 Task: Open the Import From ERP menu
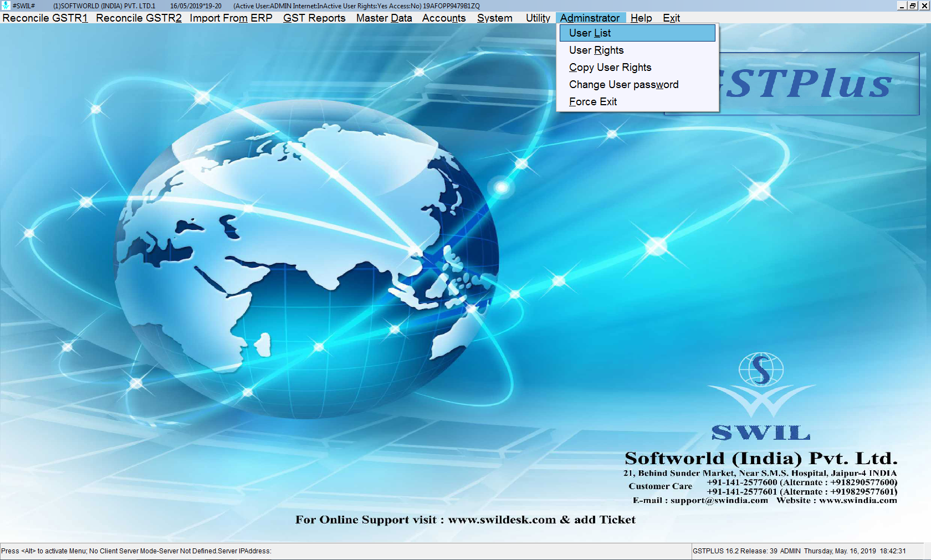[231, 18]
